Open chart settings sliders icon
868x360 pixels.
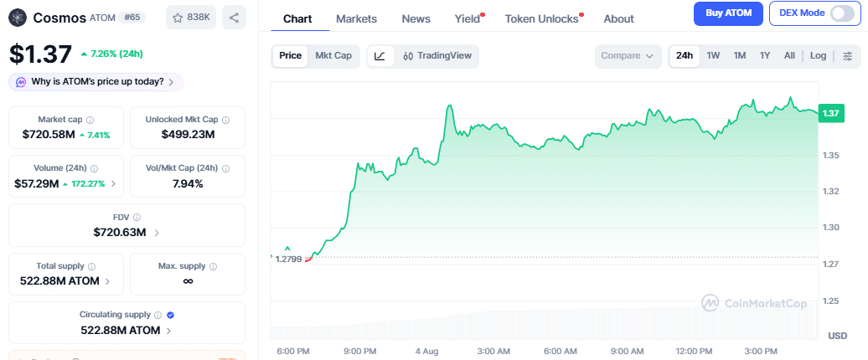(x=848, y=55)
